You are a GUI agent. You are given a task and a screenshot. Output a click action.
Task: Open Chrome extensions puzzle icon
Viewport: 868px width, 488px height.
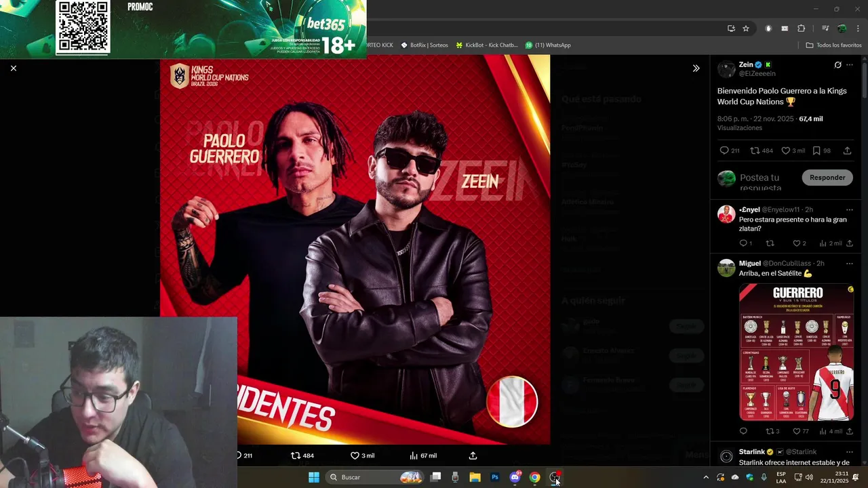[802, 28]
